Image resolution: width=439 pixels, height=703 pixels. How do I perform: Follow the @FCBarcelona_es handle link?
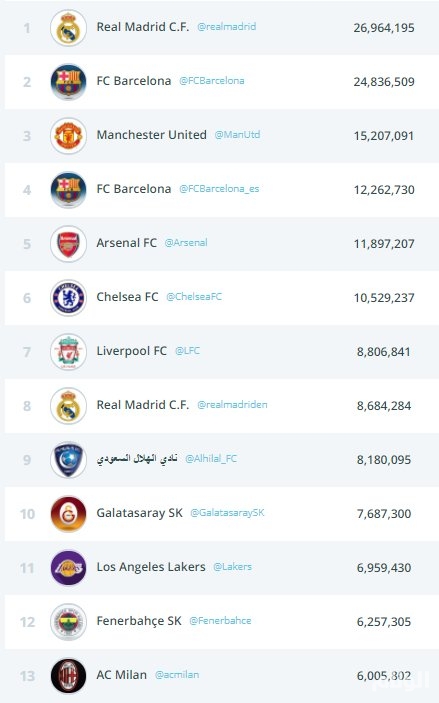pyautogui.click(x=219, y=189)
